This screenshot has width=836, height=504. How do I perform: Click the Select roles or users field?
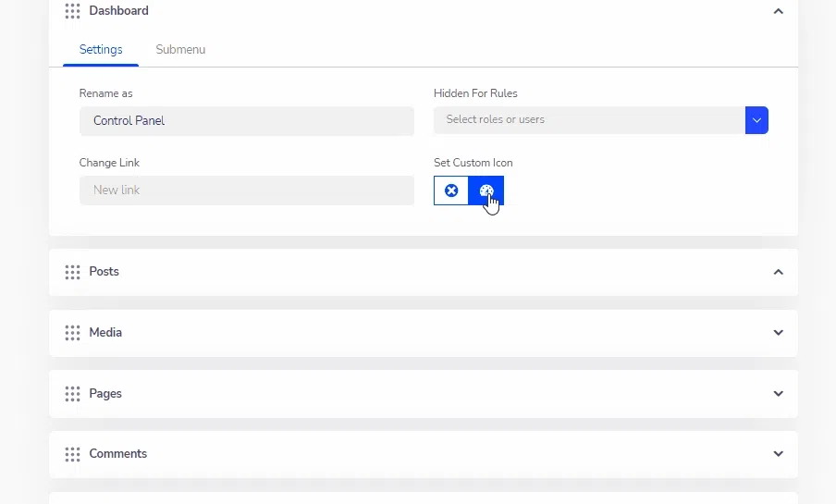click(589, 120)
